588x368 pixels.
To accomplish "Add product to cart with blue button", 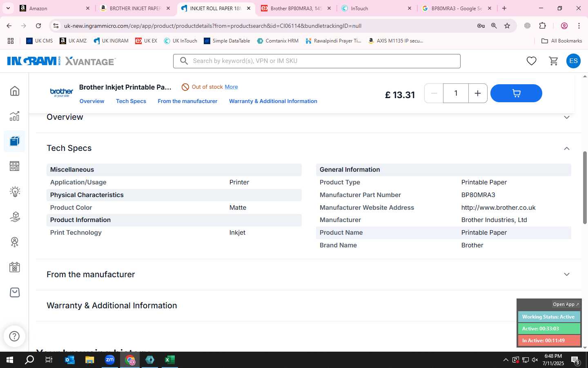I will [x=516, y=93].
